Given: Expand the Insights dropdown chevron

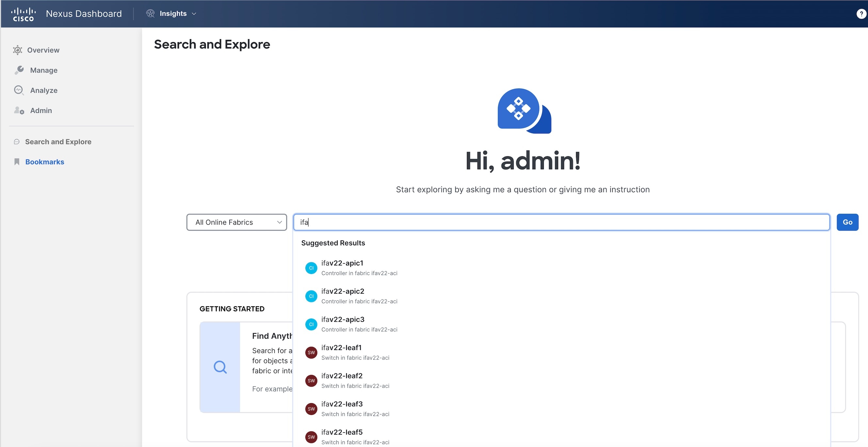Looking at the screenshot, I should tap(194, 14).
